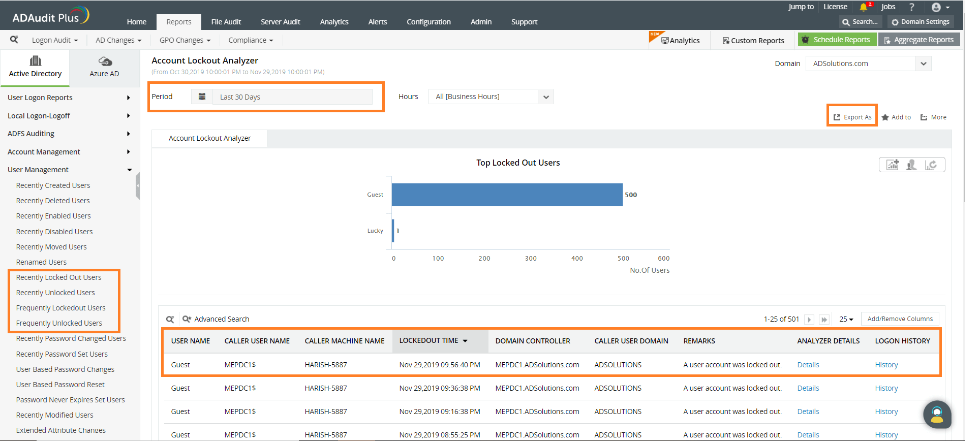Switch to the Azure AD tab
Image resolution: width=980 pixels, height=443 pixels.
[x=104, y=67]
